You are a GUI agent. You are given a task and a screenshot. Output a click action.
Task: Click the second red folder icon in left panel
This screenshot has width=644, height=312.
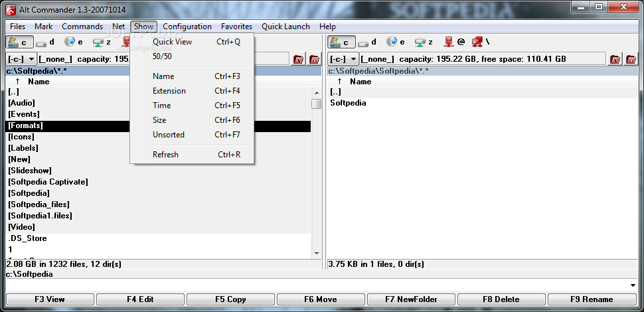[x=315, y=59]
